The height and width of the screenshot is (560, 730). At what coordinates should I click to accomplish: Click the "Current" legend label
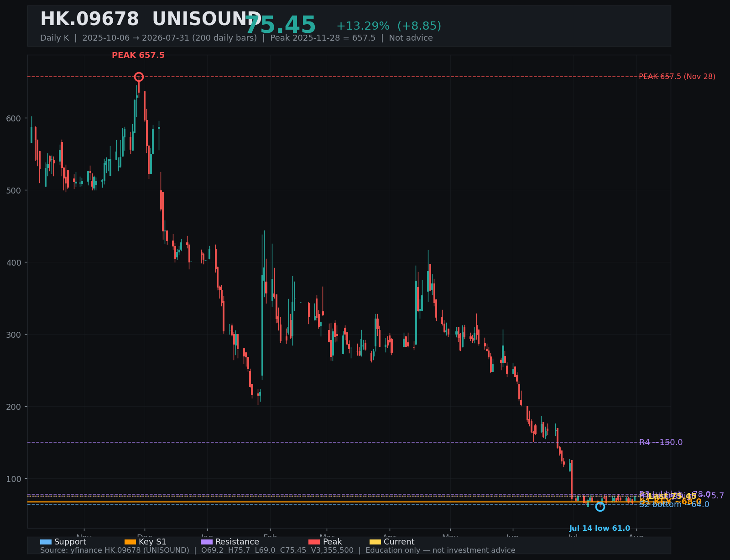[x=399, y=542]
